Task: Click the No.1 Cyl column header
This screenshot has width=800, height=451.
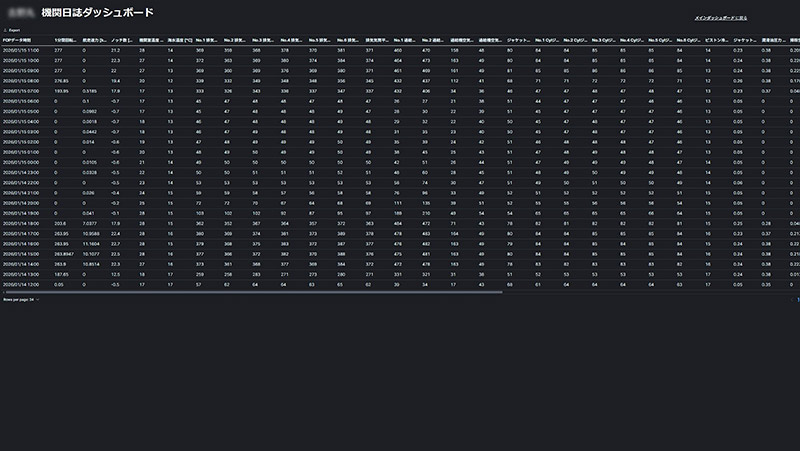Action: (548, 40)
